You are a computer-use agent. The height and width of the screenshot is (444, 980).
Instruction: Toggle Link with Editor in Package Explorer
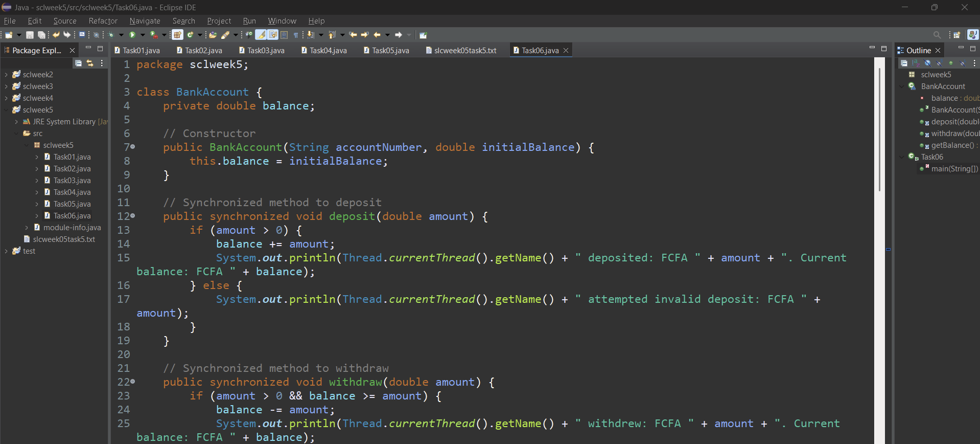pyautogui.click(x=90, y=63)
